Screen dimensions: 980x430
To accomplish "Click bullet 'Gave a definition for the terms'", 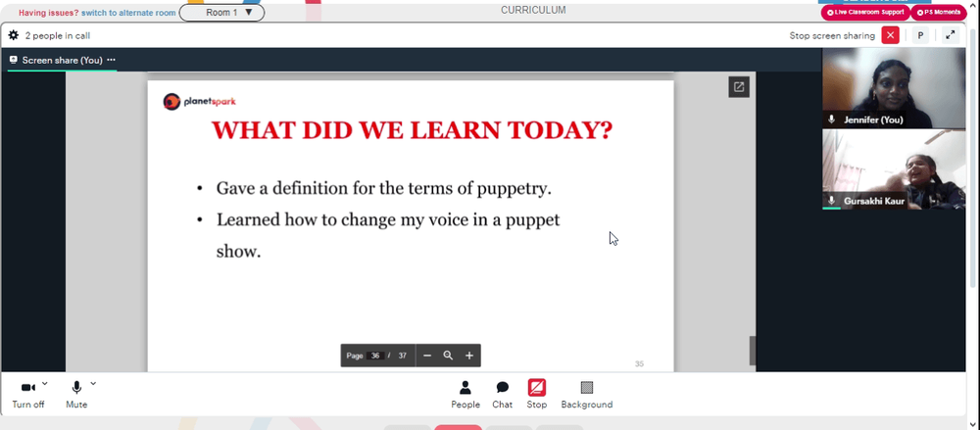I will pos(384,187).
